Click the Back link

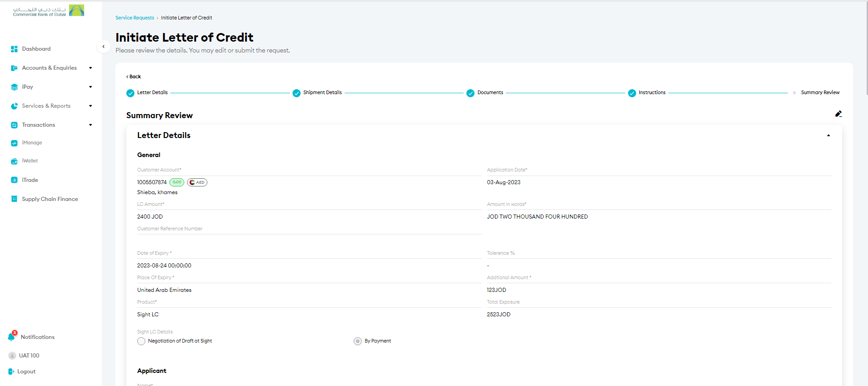134,77
